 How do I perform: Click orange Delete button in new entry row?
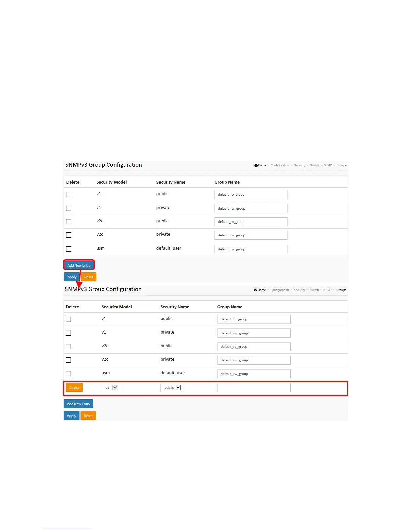click(74, 387)
